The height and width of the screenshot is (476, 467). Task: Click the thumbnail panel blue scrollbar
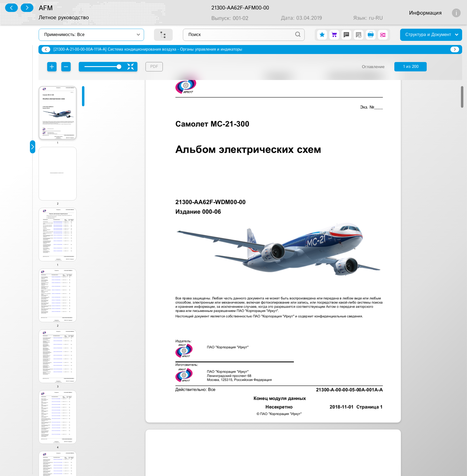[x=83, y=96]
